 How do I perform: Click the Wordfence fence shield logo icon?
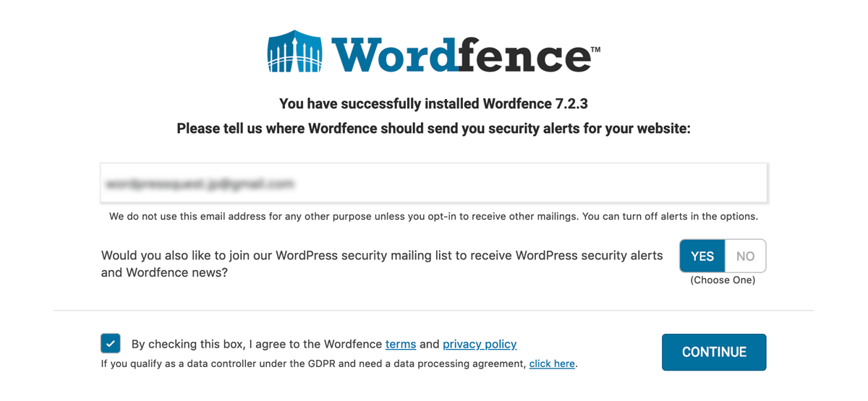click(x=294, y=51)
